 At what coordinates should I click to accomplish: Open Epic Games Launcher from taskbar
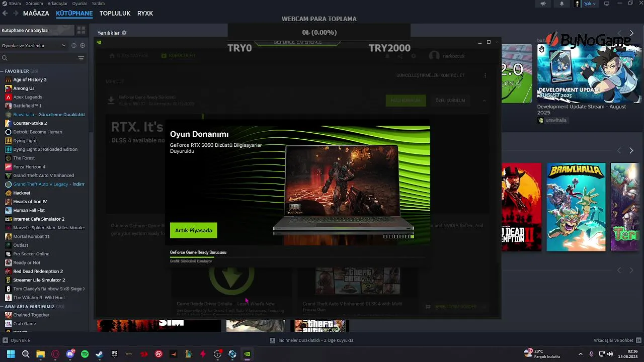tap(114, 354)
